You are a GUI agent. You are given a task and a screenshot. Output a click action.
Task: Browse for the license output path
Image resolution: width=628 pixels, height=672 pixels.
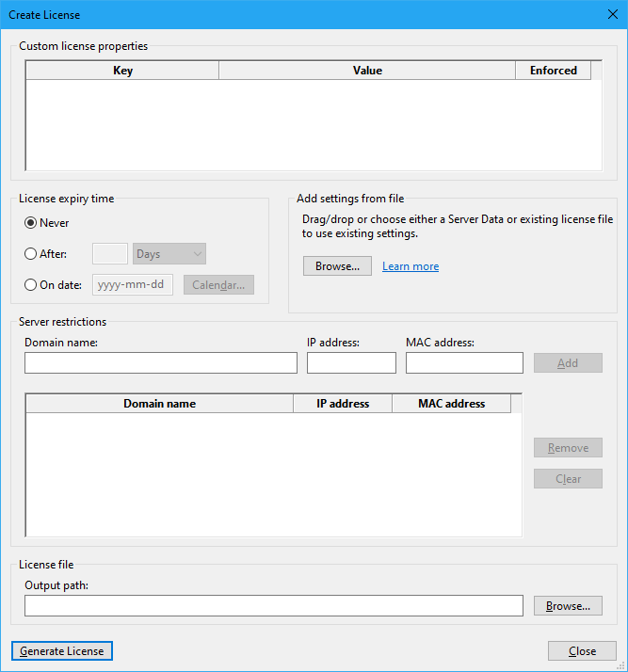[568, 606]
